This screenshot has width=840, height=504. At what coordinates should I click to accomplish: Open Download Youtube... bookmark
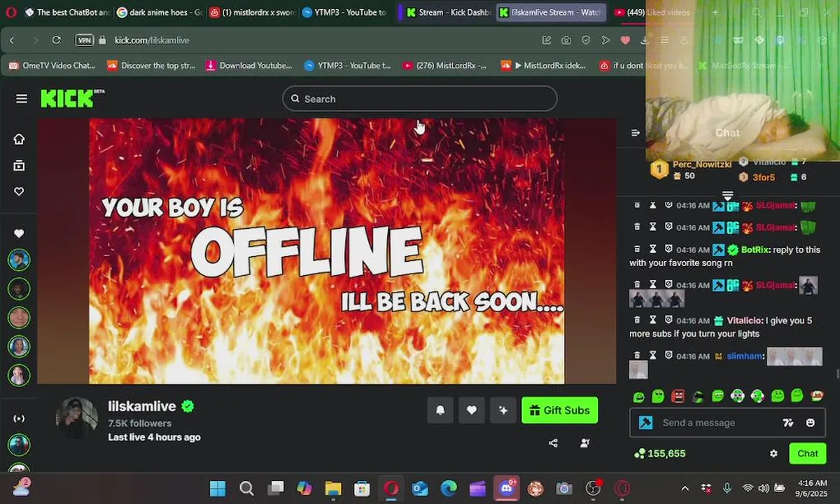pos(248,65)
